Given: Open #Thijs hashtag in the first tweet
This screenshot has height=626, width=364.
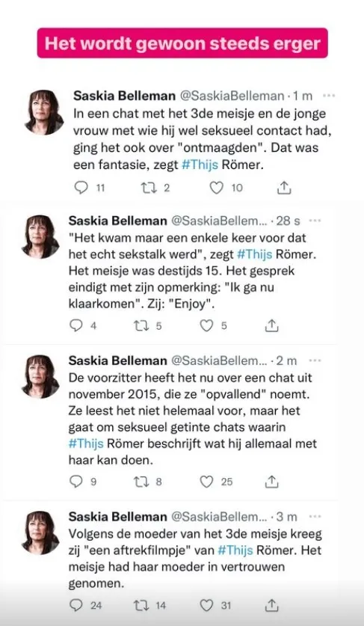Looking at the screenshot, I should (x=200, y=165).
